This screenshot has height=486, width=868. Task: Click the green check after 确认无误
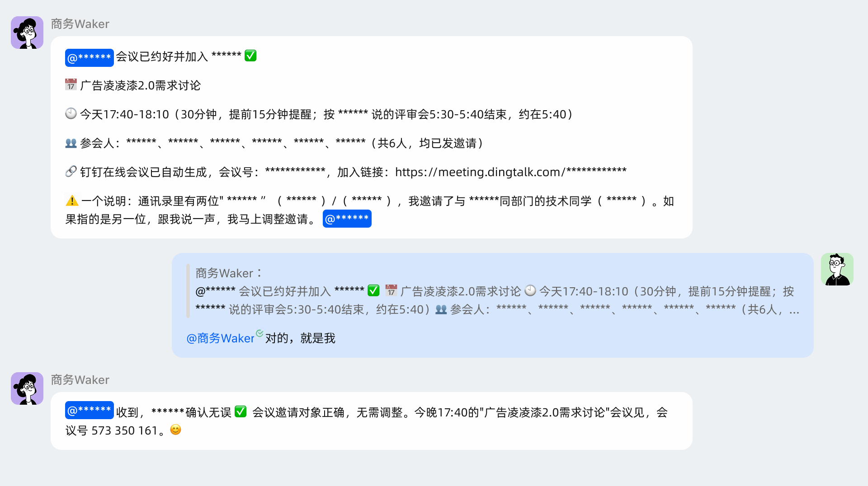click(241, 411)
